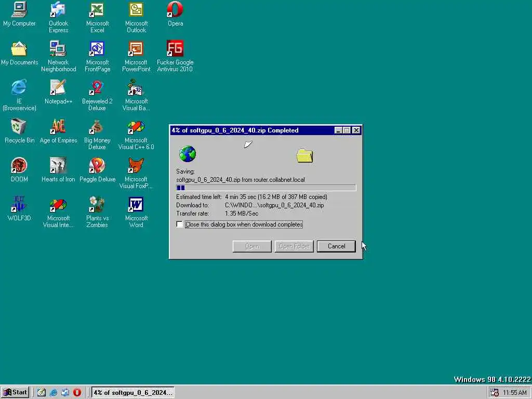The width and height of the screenshot is (532, 399).
Task: Select the WOLF3D desktop icon
Action: coord(19,209)
